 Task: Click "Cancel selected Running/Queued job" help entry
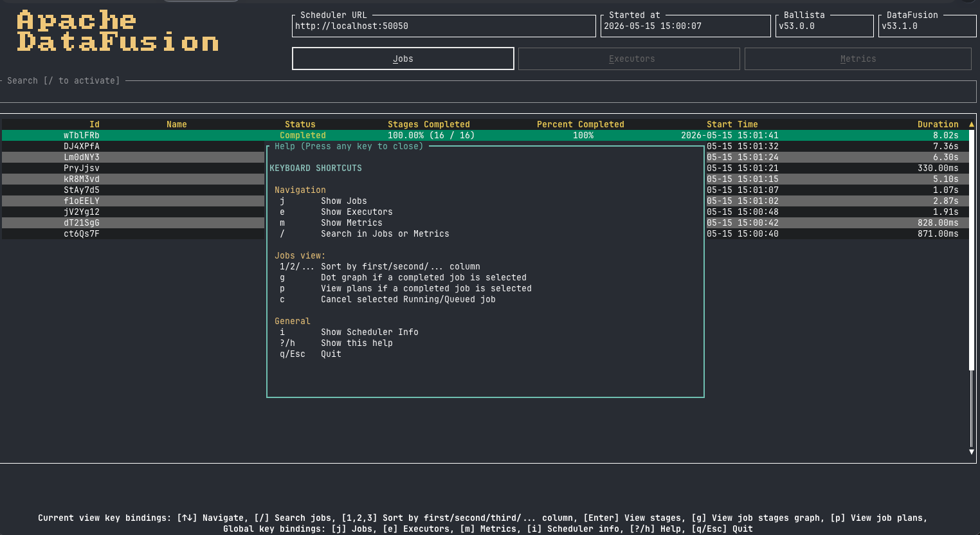[408, 299]
